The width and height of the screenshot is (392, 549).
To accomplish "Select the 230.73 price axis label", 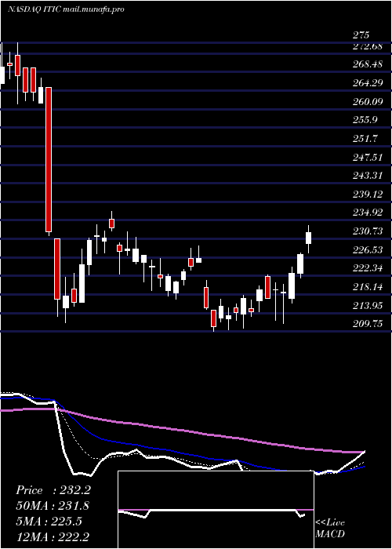I will [x=367, y=231].
